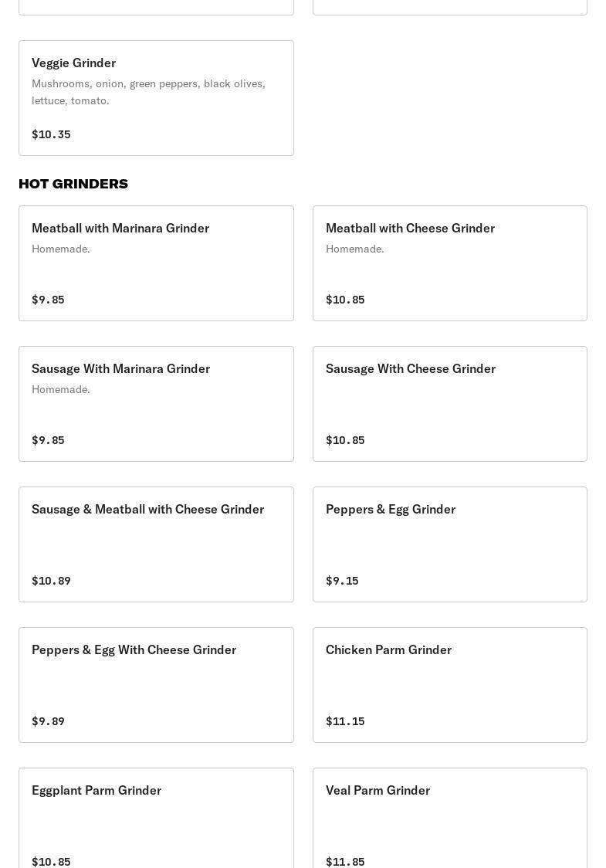Click "Homemade." under Meatball with Cheese Grinder
This screenshot has height=868, width=606.
click(x=354, y=249)
